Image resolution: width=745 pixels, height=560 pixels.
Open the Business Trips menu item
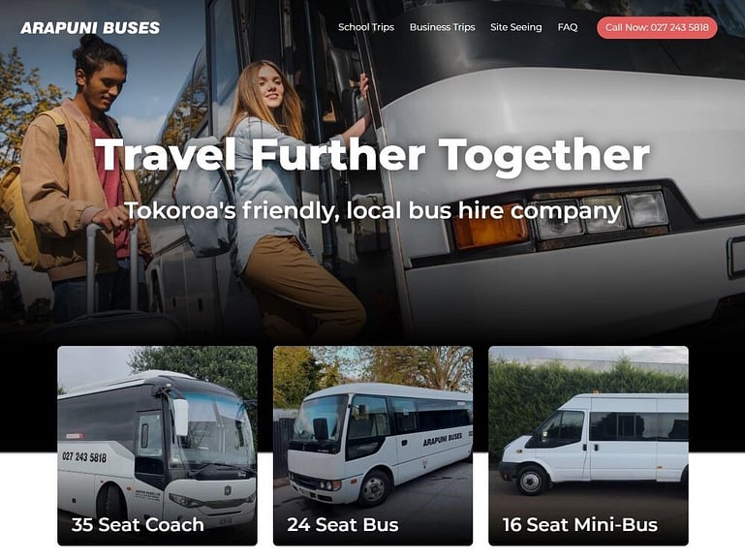tap(443, 27)
